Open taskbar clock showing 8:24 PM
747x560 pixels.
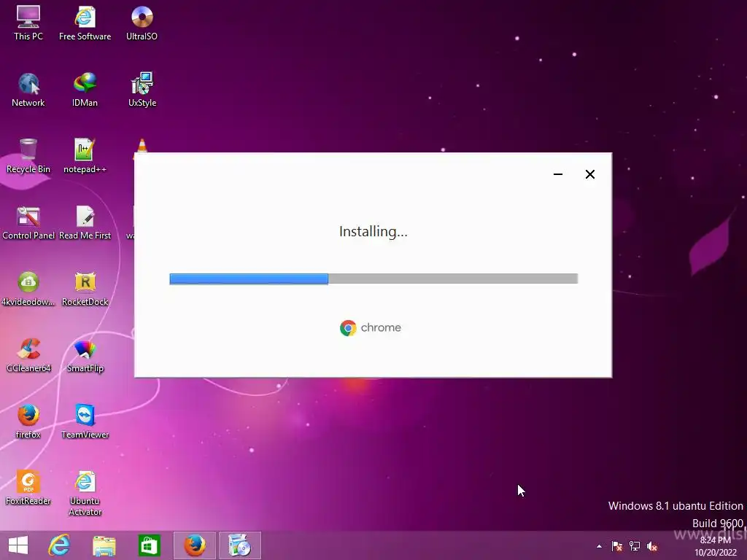[715, 546]
